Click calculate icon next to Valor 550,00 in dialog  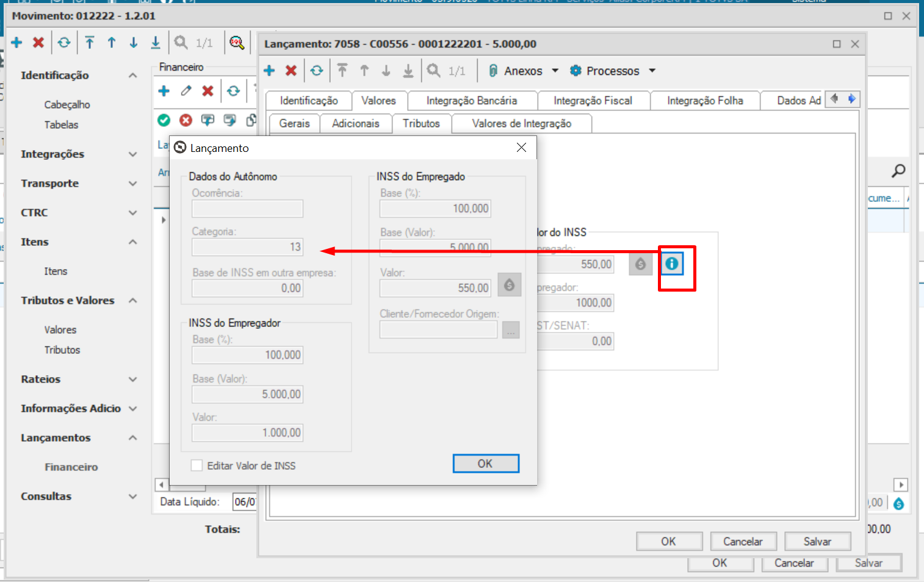pos(510,285)
